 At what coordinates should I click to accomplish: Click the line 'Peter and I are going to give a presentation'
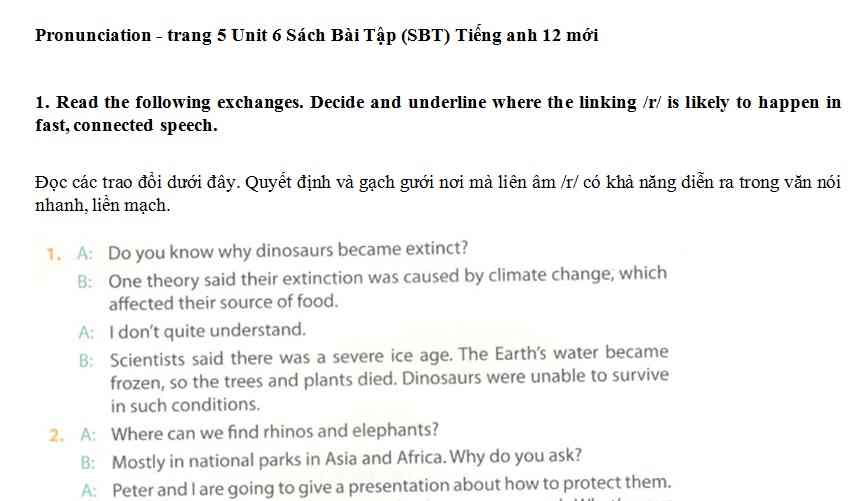391,486
